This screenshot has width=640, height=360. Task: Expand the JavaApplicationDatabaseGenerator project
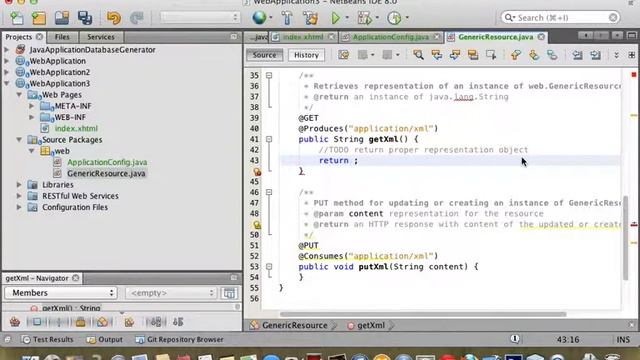click(x=7, y=50)
